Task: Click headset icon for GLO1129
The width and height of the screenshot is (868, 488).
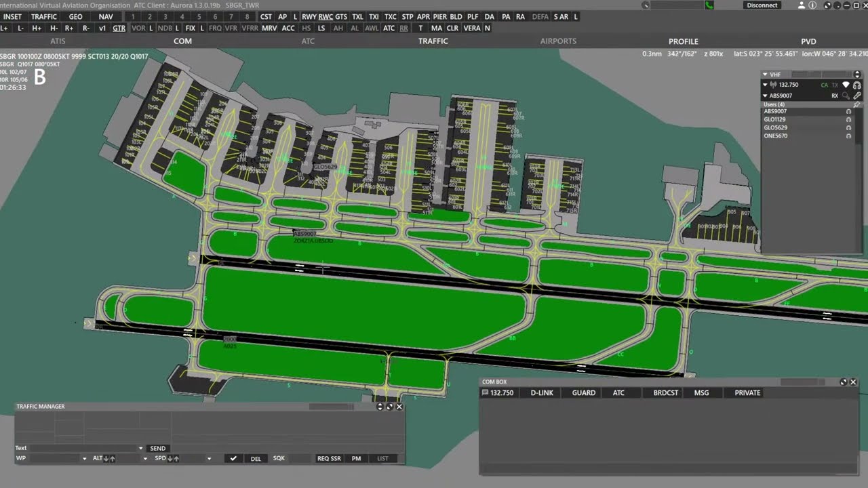Action: [x=848, y=119]
